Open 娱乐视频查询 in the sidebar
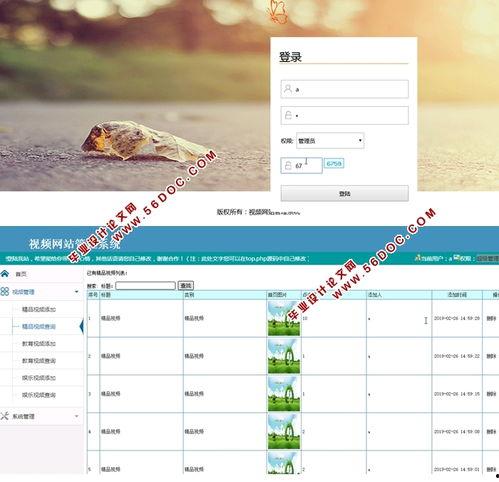This screenshot has width=499, height=482. [x=39, y=395]
